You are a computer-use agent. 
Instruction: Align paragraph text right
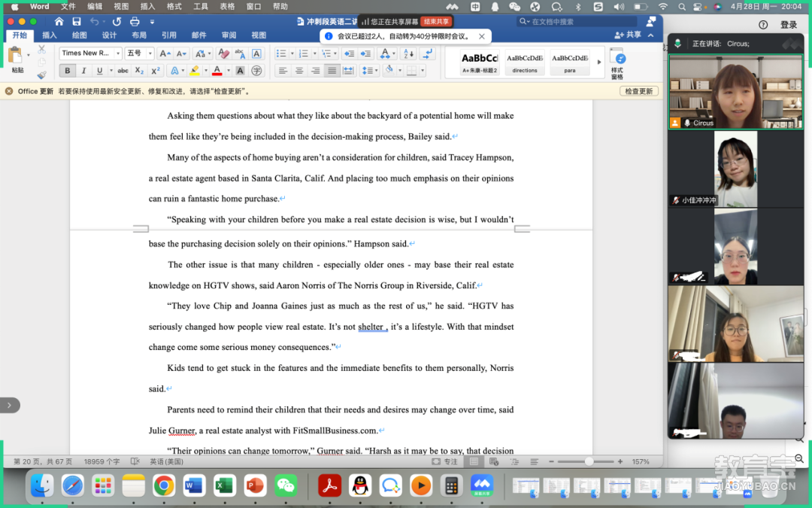tap(315, 71)
